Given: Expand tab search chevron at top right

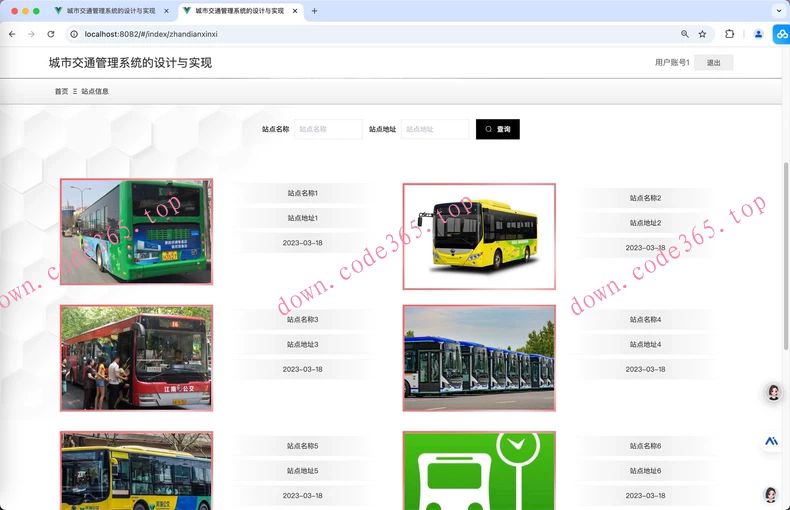Looking at the screenshot, I should 779,11.
